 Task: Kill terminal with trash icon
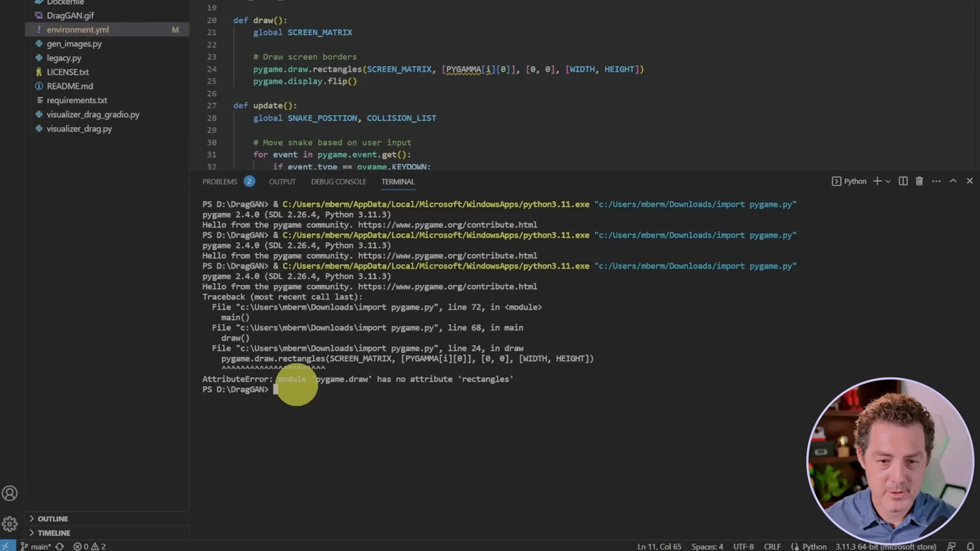(x=919, y=181)
